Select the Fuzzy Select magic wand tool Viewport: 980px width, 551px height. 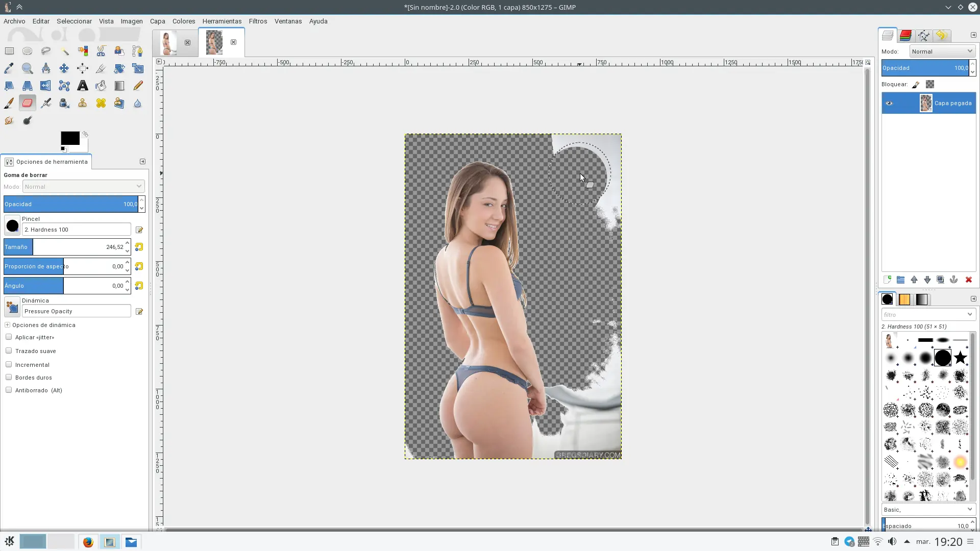click(x=64, y=51)
